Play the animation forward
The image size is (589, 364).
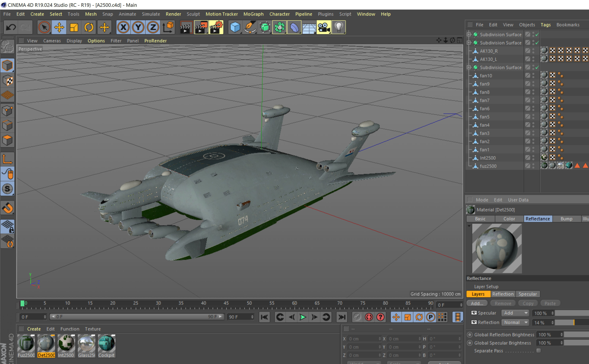click(303, 317)
